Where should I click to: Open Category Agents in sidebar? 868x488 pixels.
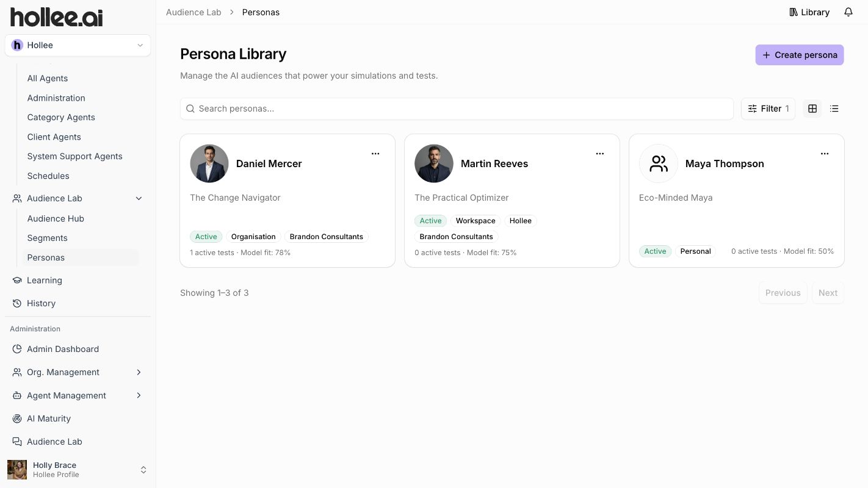pyautogui.click(x=61, y=117)
